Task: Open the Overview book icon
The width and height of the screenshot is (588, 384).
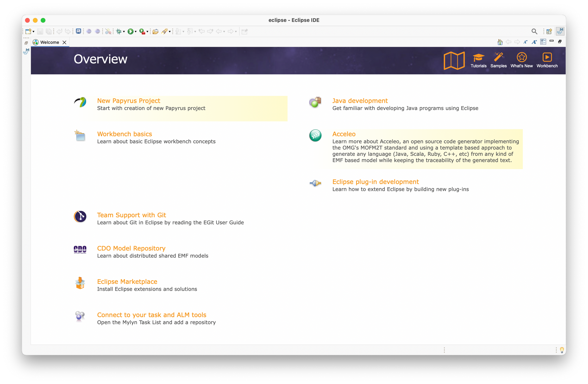Action: click(454, 61)
